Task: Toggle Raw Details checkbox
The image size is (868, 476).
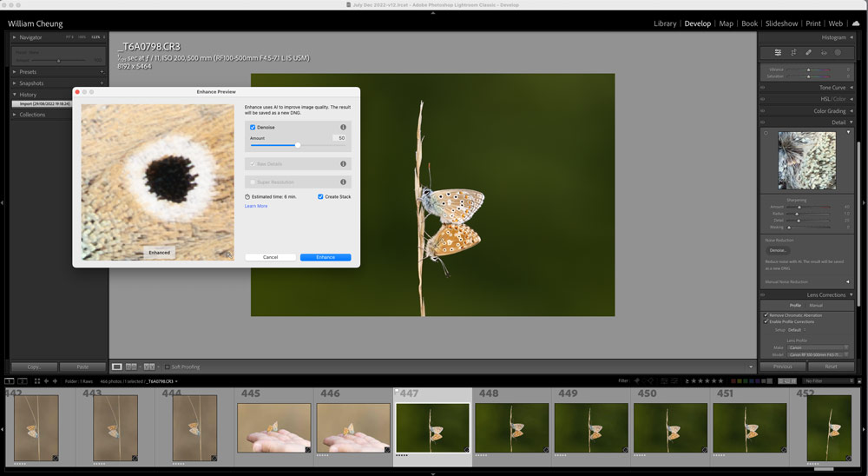Action: tap(253, 164)
